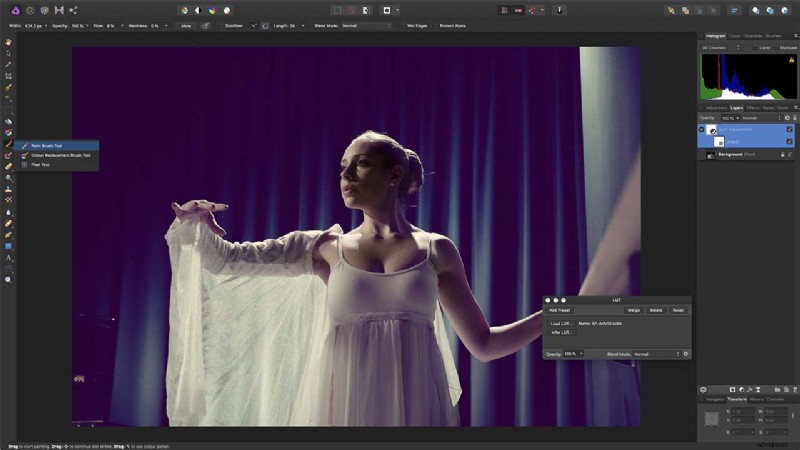
Task: Select the hand View tool
Action: [x=9, y=42]
